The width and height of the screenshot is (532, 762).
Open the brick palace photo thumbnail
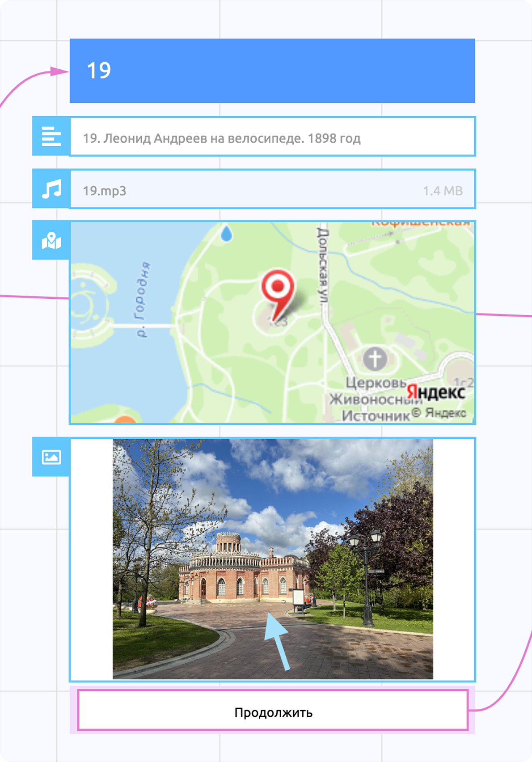point(273,559)
